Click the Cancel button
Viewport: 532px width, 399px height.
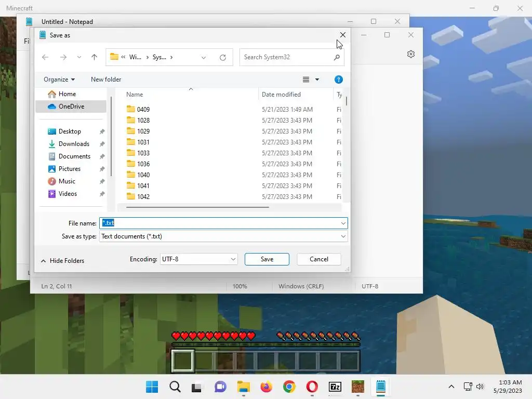tap(318, 259)
